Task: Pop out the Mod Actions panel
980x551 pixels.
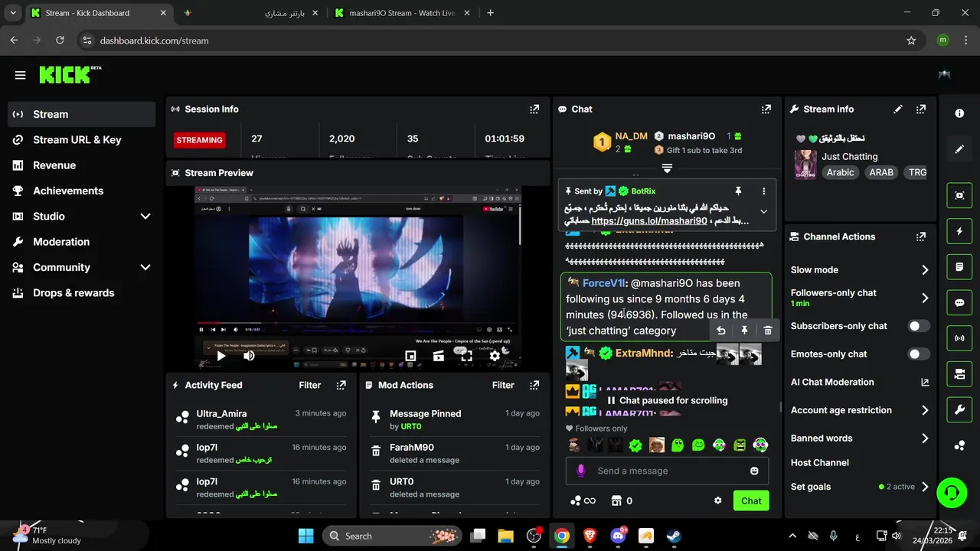Action: coord(534,385)
